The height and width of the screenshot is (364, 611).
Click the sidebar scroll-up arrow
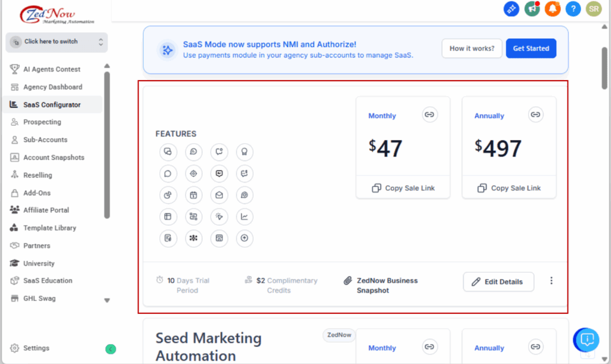(x=107, y=66)
